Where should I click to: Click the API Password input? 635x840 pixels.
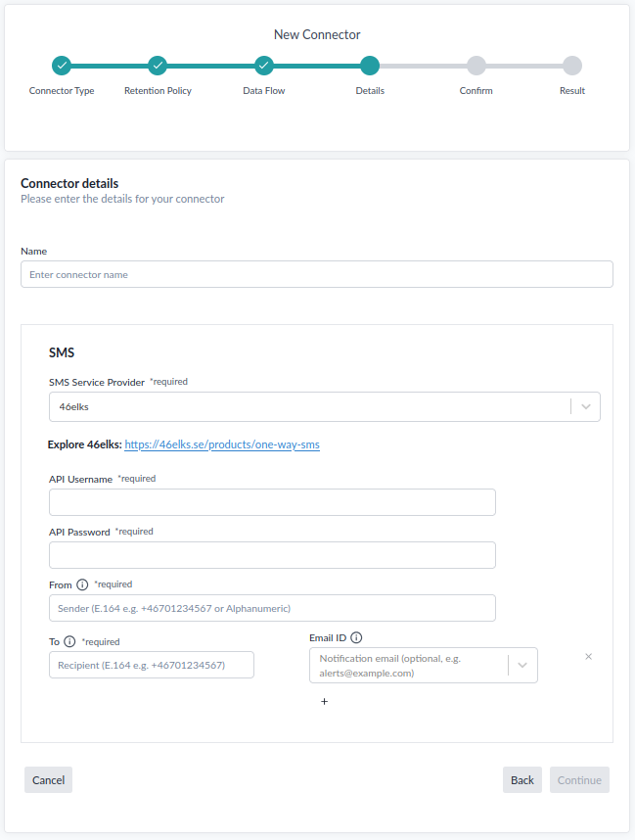point(272,555)
